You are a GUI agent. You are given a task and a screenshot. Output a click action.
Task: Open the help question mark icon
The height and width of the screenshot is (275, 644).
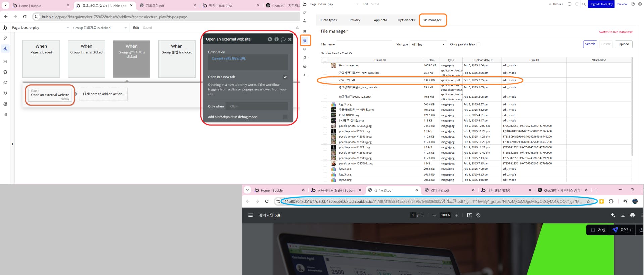633,4
